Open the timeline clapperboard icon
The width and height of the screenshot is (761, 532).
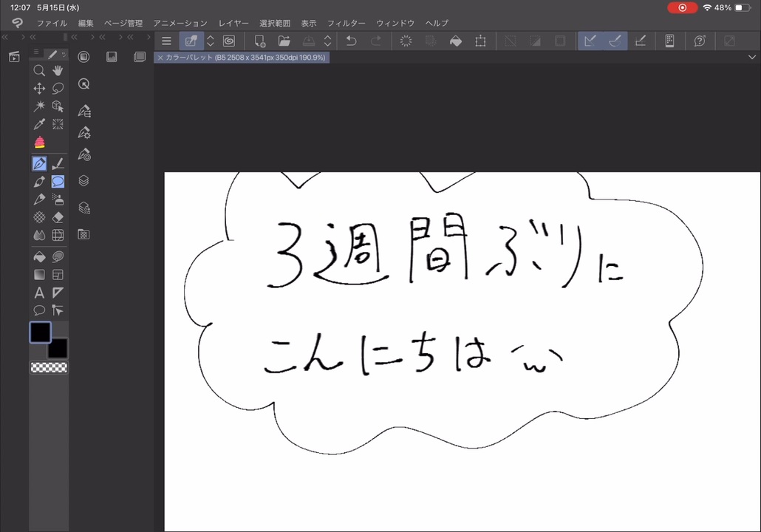(14, 57)
